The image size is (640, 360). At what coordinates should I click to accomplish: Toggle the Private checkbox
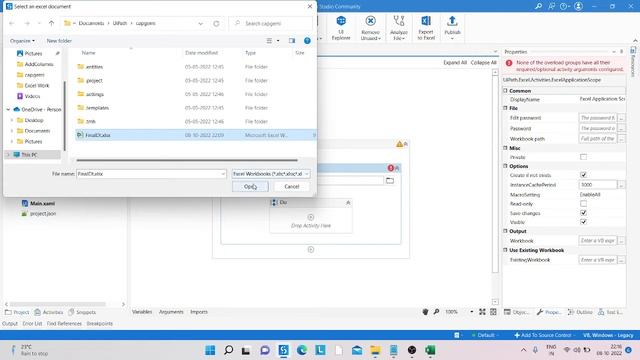click(583, 157)
